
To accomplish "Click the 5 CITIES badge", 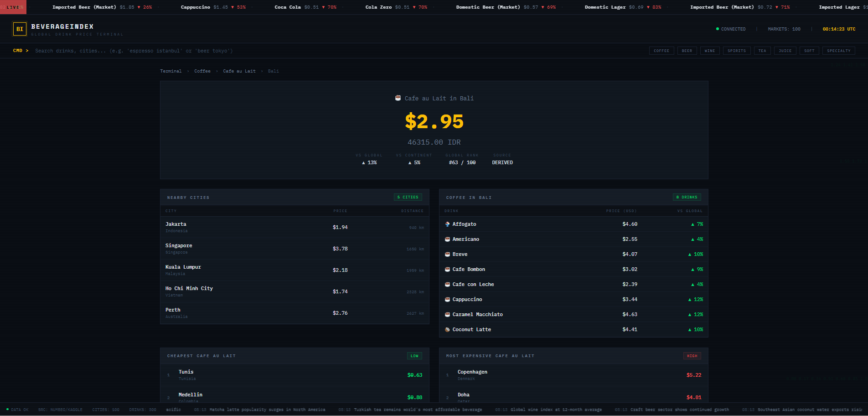I will point(408,197).
